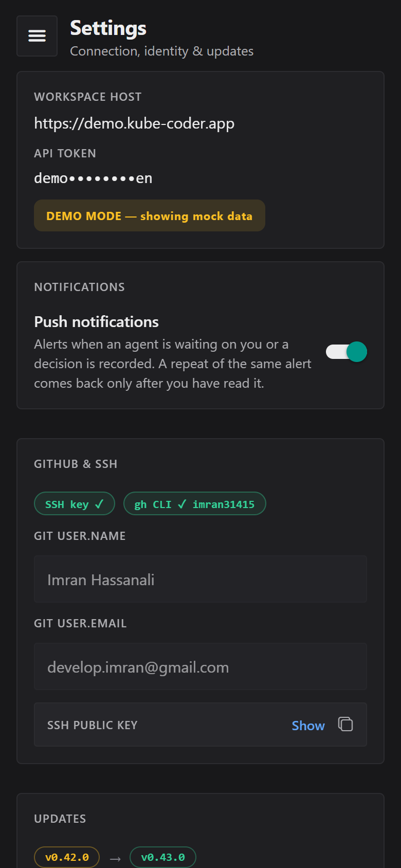Click the Push notifications heading
This screenshot has height=868, width=401.
pos(96,322)
